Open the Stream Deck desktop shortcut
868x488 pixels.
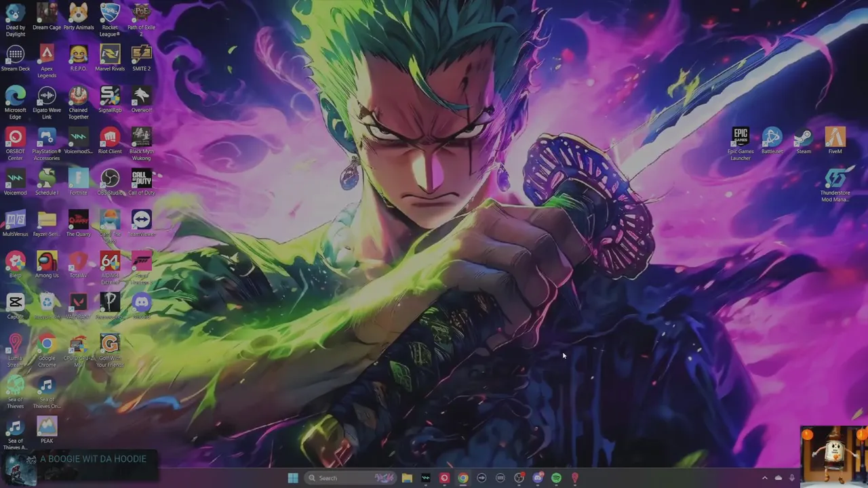(x=15, y=54)
